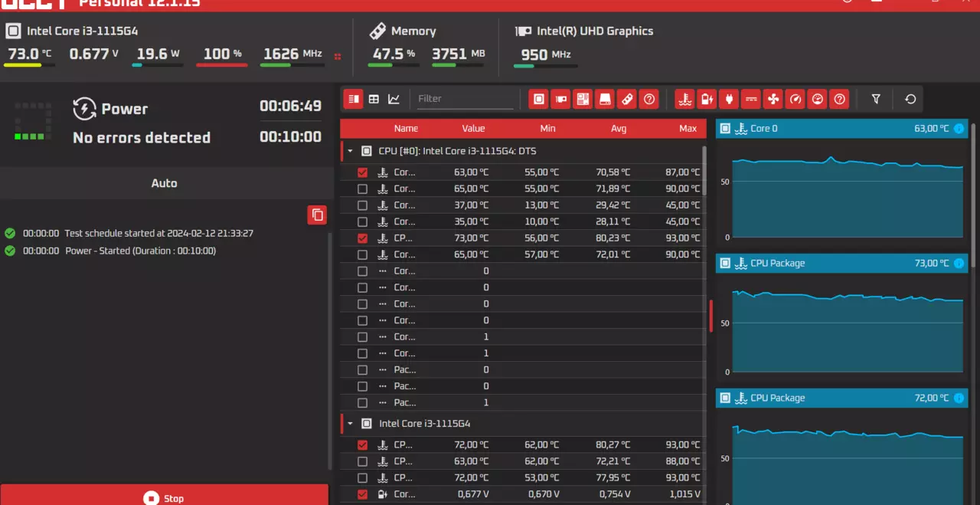Check the Core row showing 37,00 °C

(x=362, y=205)
